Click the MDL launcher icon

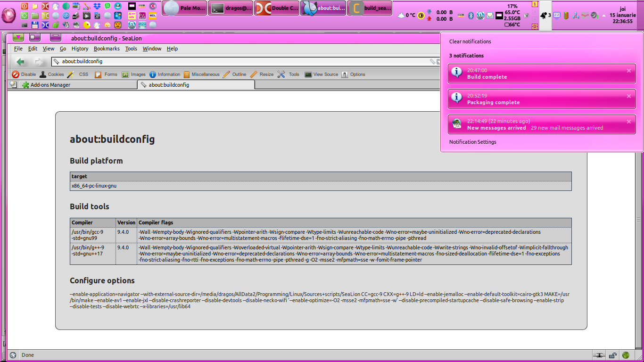click(153, 16)
